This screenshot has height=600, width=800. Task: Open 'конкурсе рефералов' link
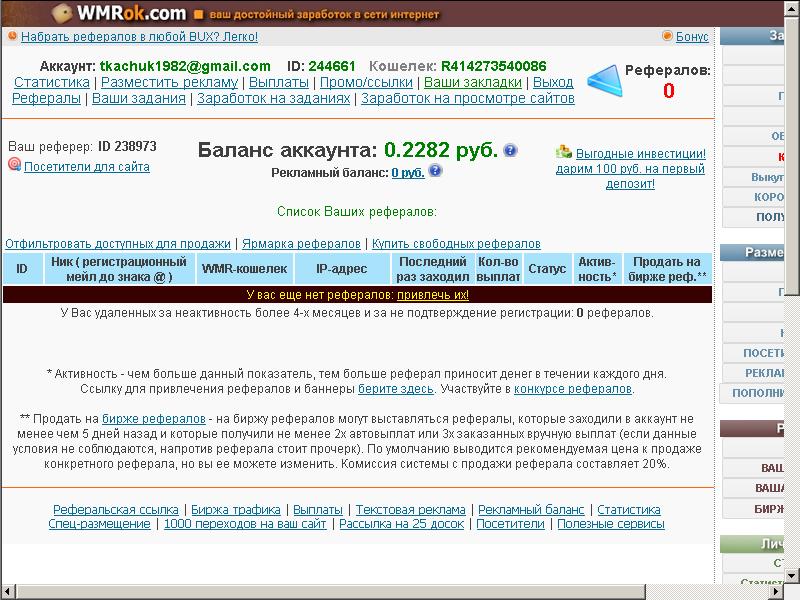pyautogui.click(x=572, y=389)
